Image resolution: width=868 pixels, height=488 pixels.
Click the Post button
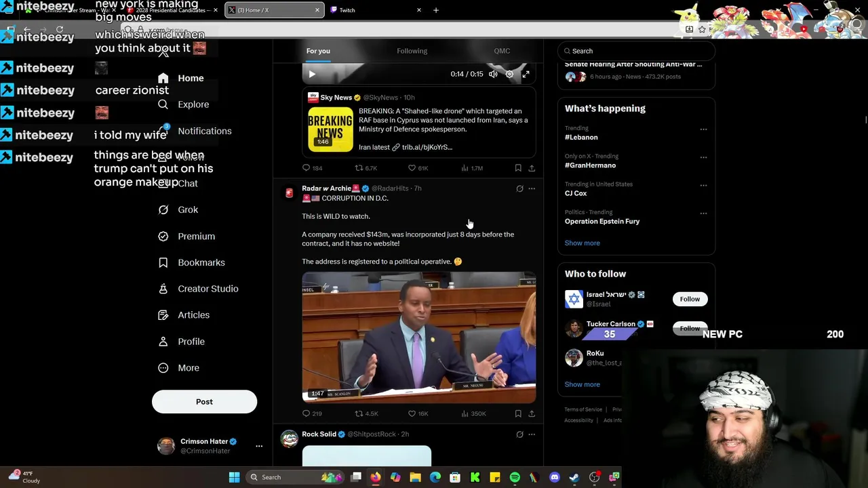tap(204, 402)
